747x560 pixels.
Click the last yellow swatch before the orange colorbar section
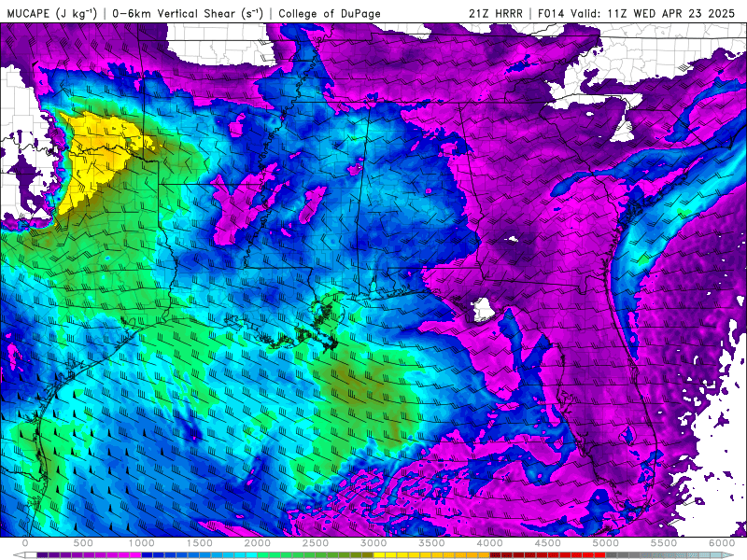coord(426,554)
